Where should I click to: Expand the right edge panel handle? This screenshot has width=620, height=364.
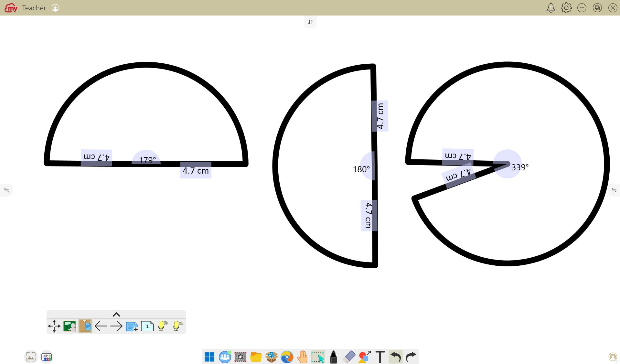click(x=614, y=190)
